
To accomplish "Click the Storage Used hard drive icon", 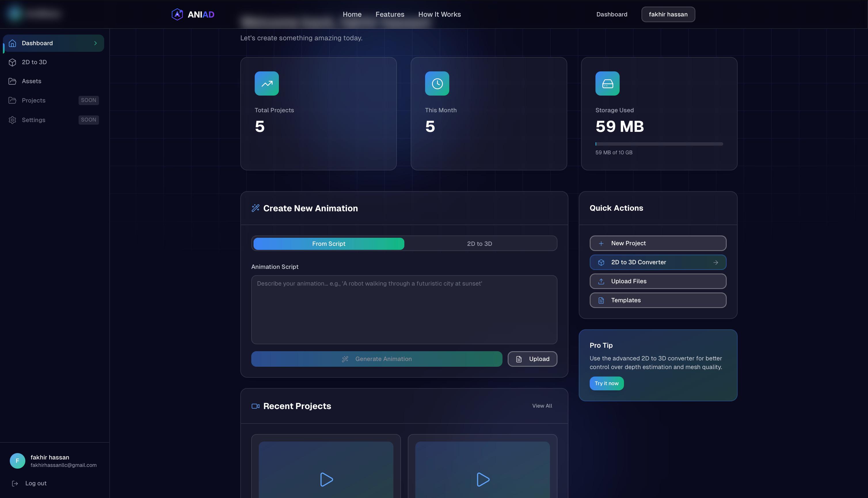I will pos(608,83).
